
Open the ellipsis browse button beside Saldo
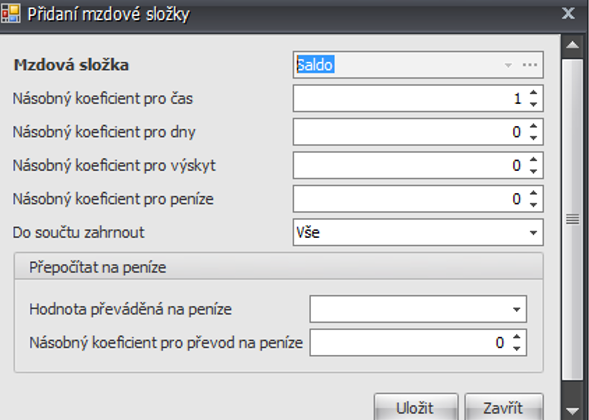pyautogui.click(x=530, y=65)
